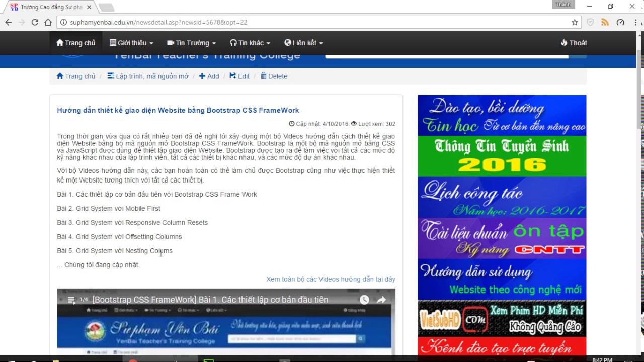Click Edit in breadcrumb bar
Image resolution: width=644 pixels, height=362 pixels.
click(239, 76)
